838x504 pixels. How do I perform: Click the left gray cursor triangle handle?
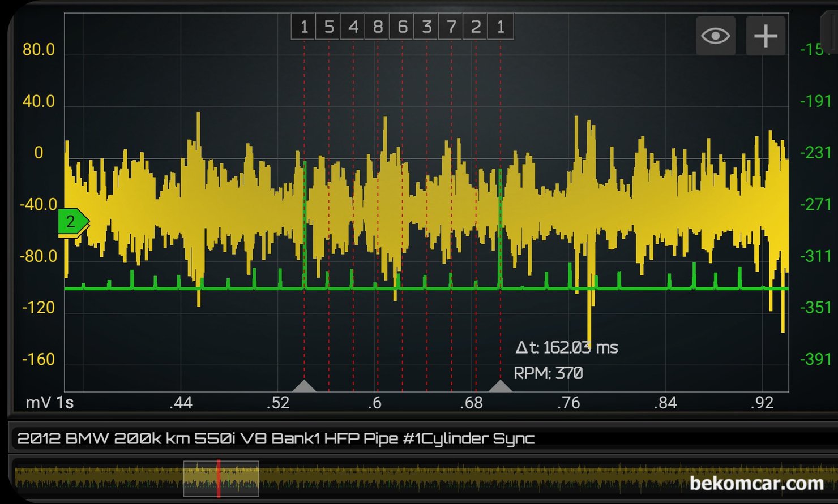pos(304,386)
